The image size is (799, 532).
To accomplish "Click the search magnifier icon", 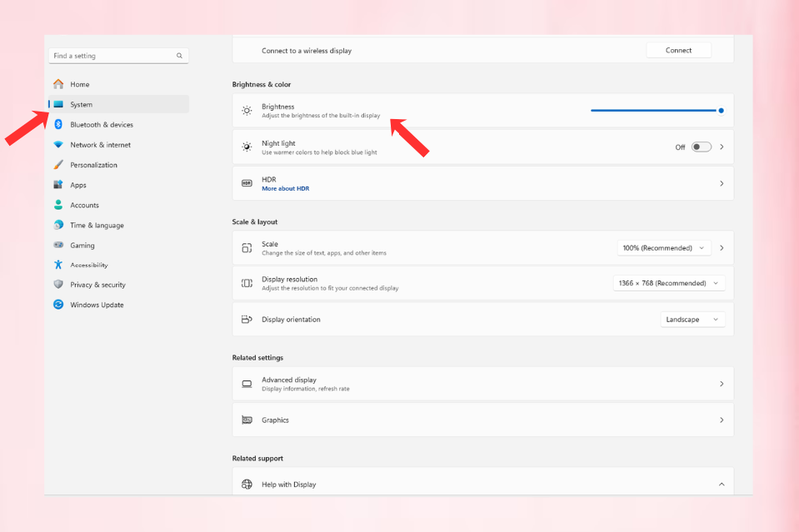I will (x=180, y=56).
